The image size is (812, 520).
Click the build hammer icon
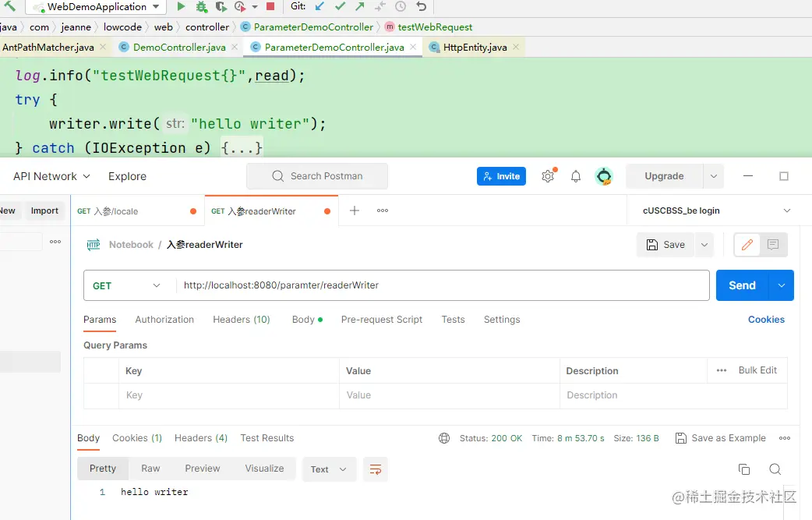pos(10,6)
